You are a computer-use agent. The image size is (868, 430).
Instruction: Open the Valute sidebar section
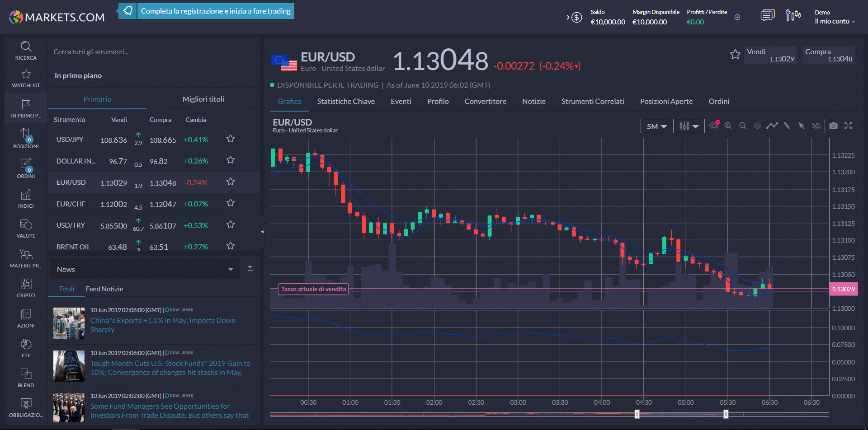26,228
